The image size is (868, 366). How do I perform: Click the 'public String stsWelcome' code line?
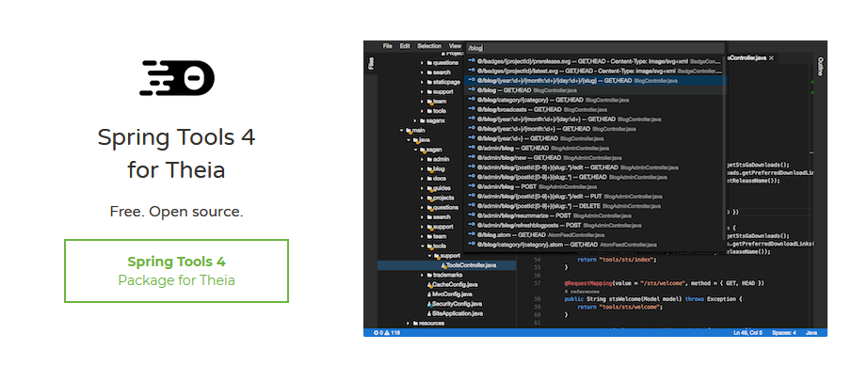(652, 298)
